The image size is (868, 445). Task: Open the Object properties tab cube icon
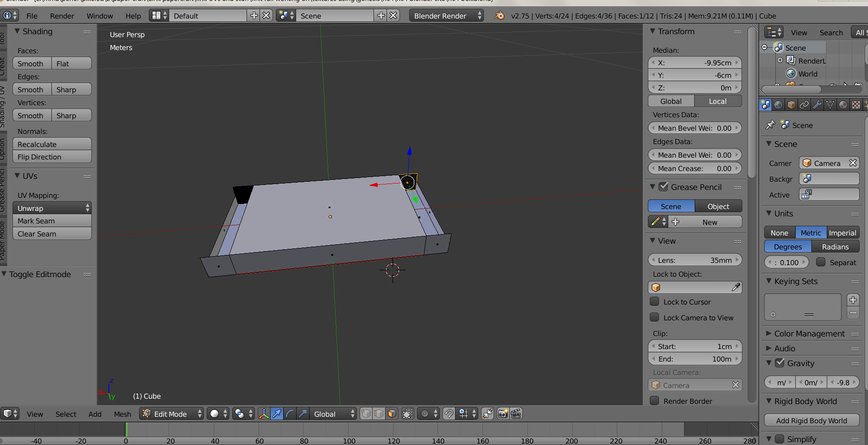[x=791, y=105]
